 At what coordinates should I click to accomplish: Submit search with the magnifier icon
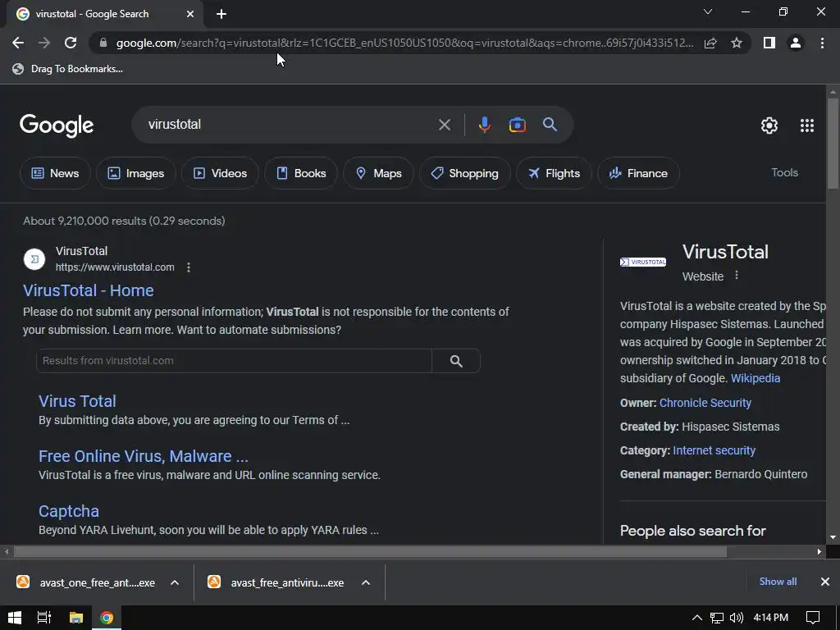coord(550,125)
